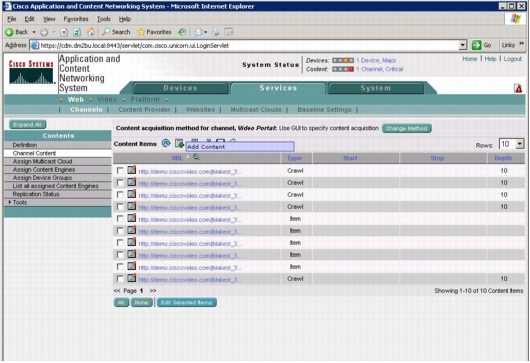Open the Rows count dropdown
The image size is (530, 363).
click(520, 144)
